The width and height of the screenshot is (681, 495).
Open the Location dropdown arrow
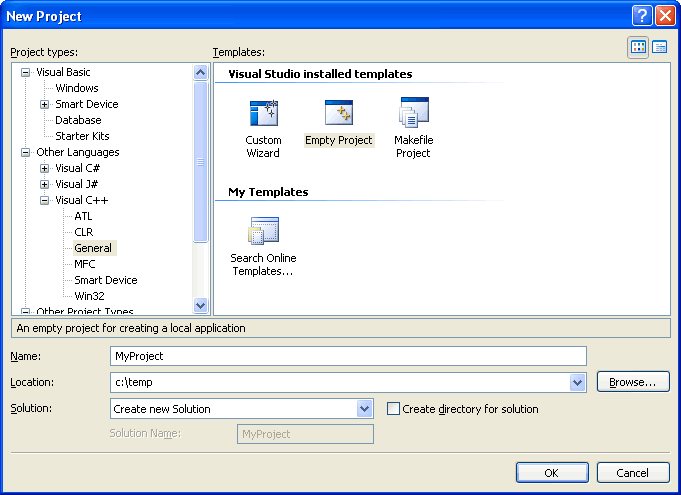577,383
